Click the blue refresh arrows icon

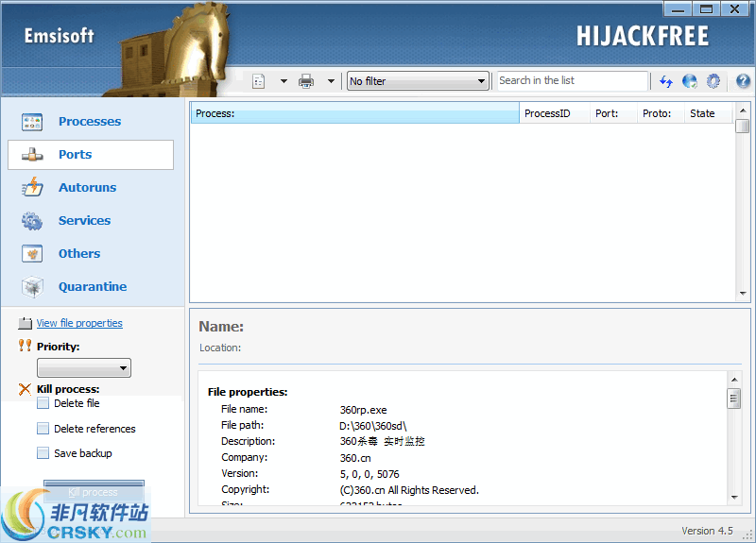tap(666, 81)
